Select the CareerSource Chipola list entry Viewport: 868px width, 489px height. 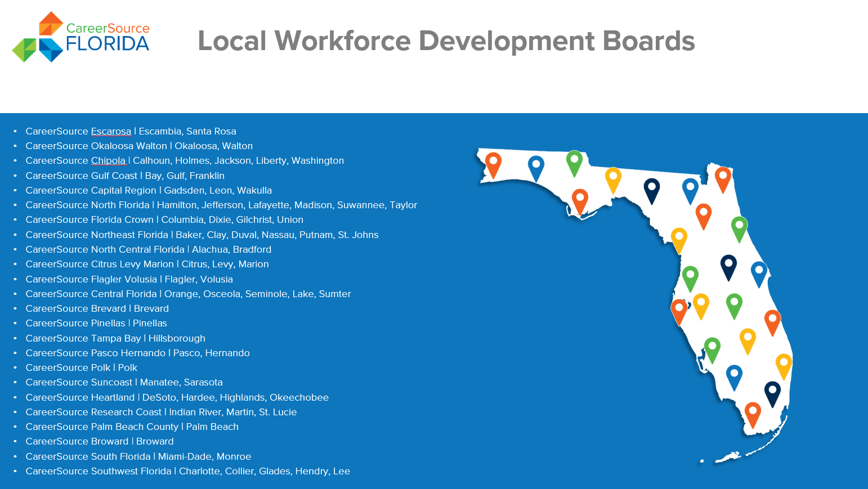pyautogui.click(x=185, y=160)
